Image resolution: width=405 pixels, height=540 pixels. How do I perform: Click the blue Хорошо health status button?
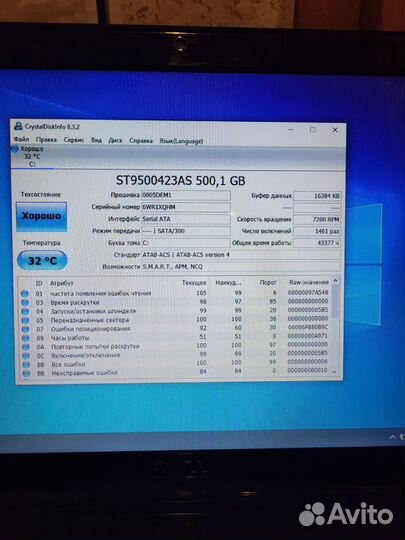click(x=41, y=216)
